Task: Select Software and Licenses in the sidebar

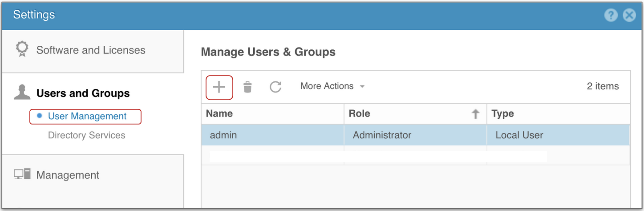Action: tap(91, 50)
